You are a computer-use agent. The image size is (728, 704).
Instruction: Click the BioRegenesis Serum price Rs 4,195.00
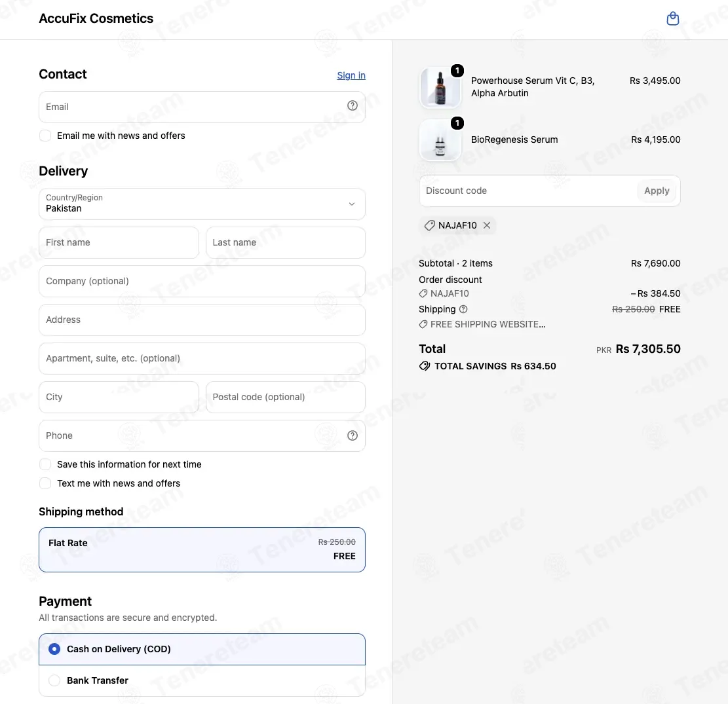[x=655, y=139]
